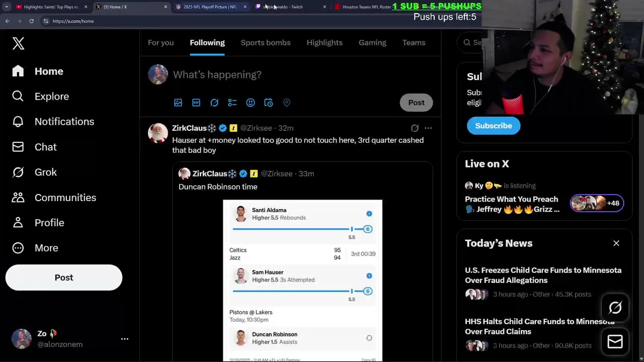Open betting slip image
Image resolution: width=644 pixels, height=362 pixels.
[302, 281]
